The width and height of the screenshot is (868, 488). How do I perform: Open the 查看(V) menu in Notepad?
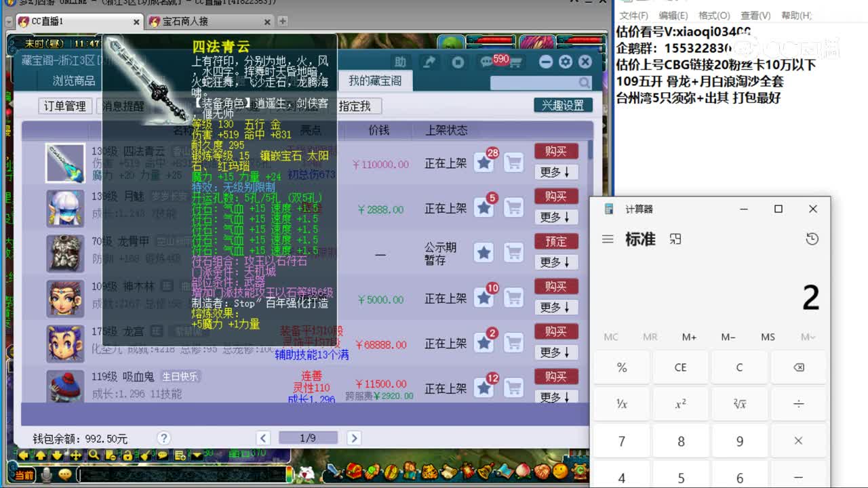click(x=755, y=14)
